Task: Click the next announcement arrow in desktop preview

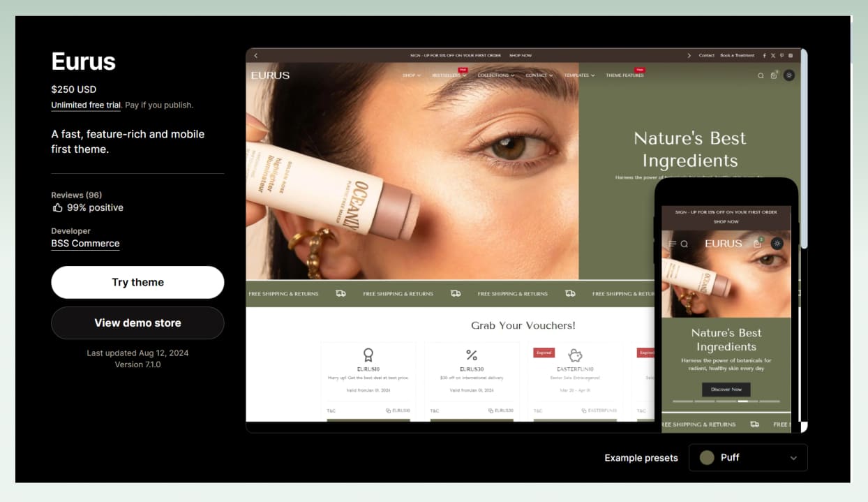Action: click(689, 55)
